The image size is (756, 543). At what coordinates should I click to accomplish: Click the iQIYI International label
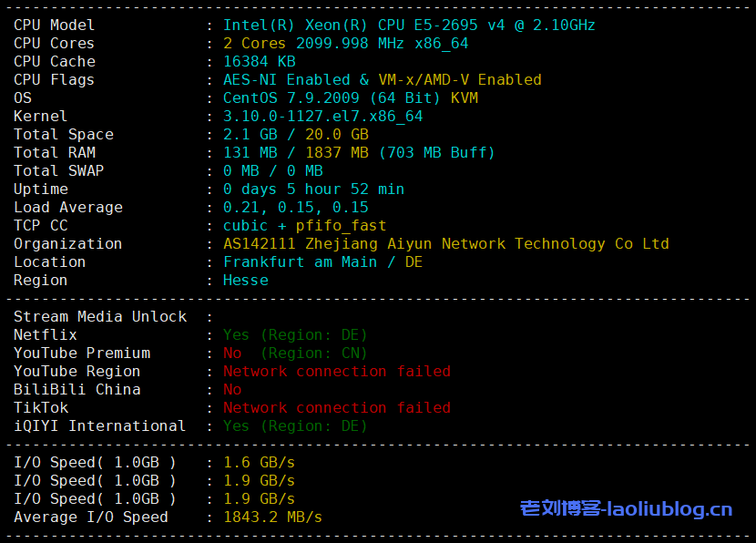click(99, 426)
